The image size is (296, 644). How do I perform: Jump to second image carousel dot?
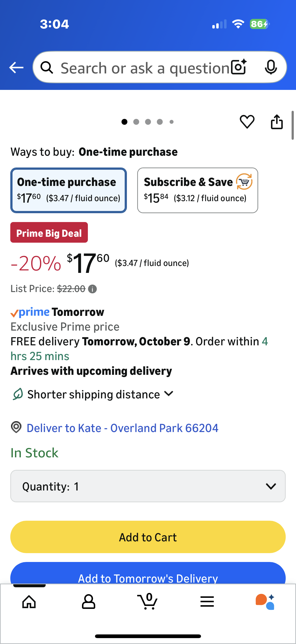point(136,122)
